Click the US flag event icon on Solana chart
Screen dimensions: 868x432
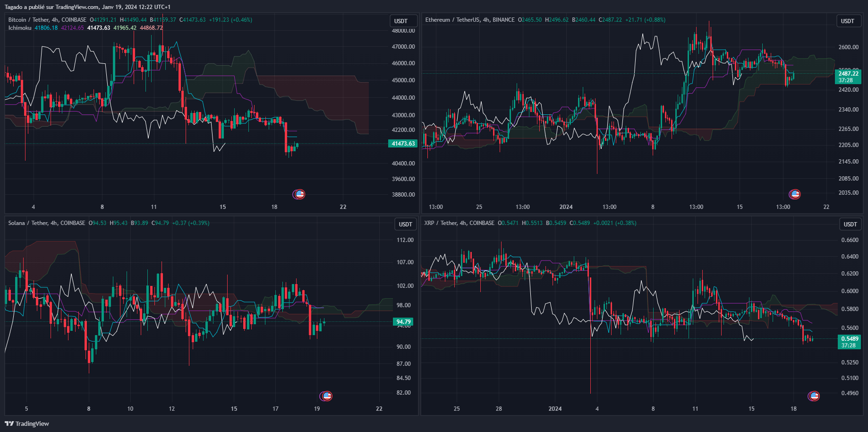pos(326,396)
